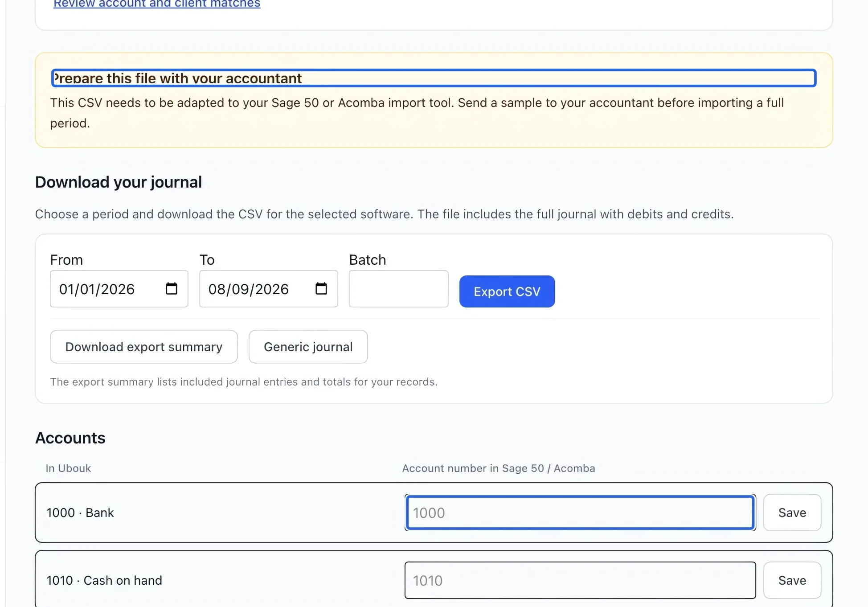Click the export summary helper note text
Screen dimensions: 868x607
(x=244, y=382)
